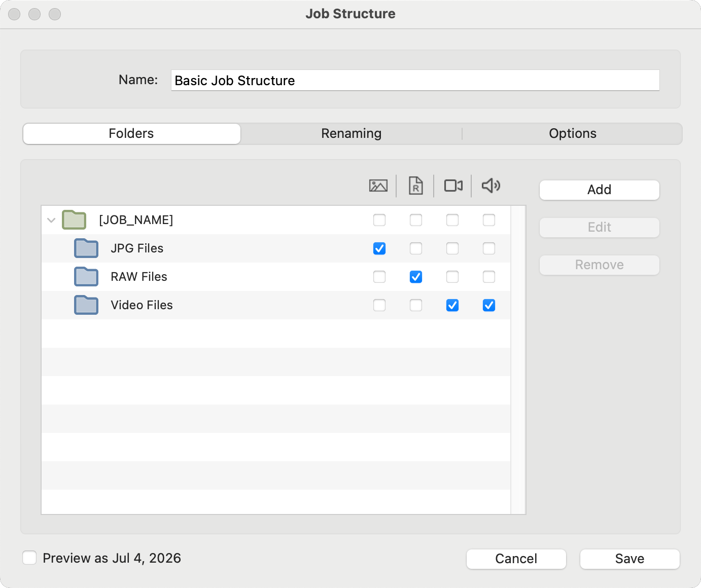
Task: Uncheck image checkbox for JPG Files
Action: pyautogui.click(x=379, y=248)
